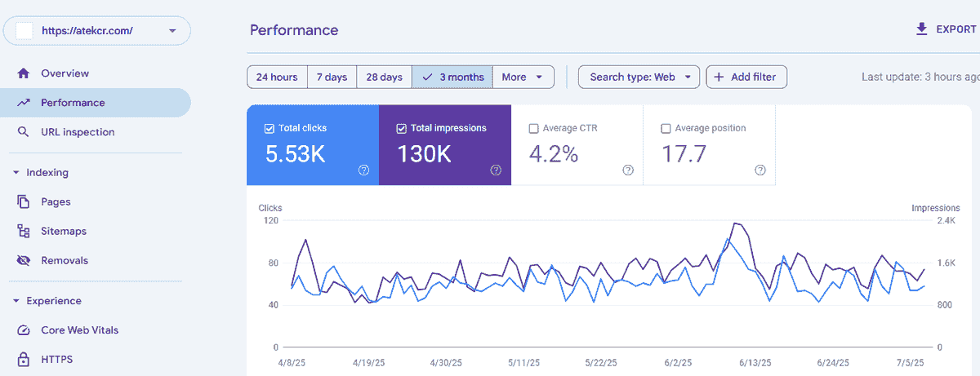Click the Clicks axis label

[270, 209]
